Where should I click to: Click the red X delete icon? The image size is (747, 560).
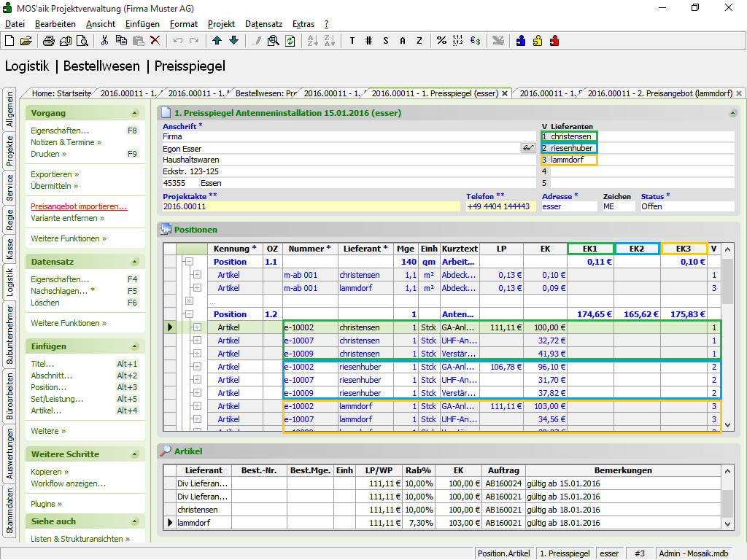tap(155, 41)
